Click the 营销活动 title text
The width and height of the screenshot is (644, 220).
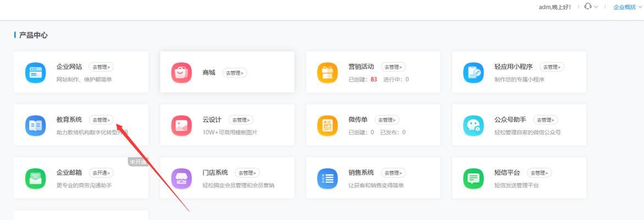pyautogui.click(x=362, y=67)
